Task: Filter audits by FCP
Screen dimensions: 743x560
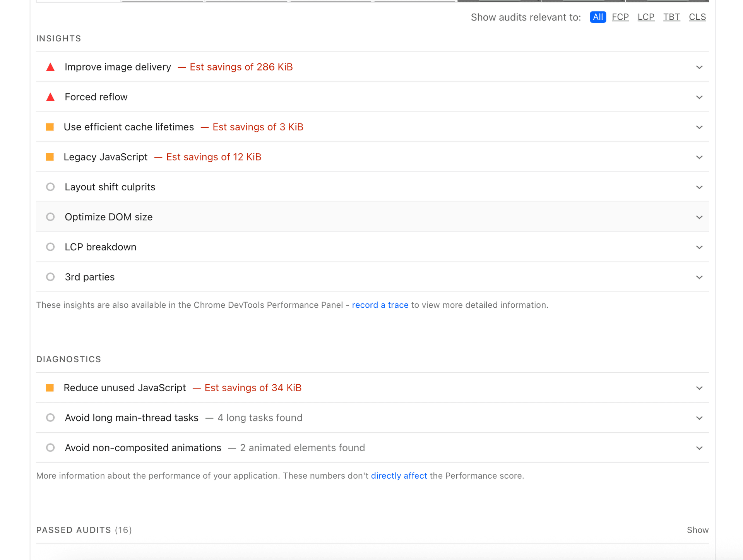Action: pyautogui.click(x=620, y=17)
